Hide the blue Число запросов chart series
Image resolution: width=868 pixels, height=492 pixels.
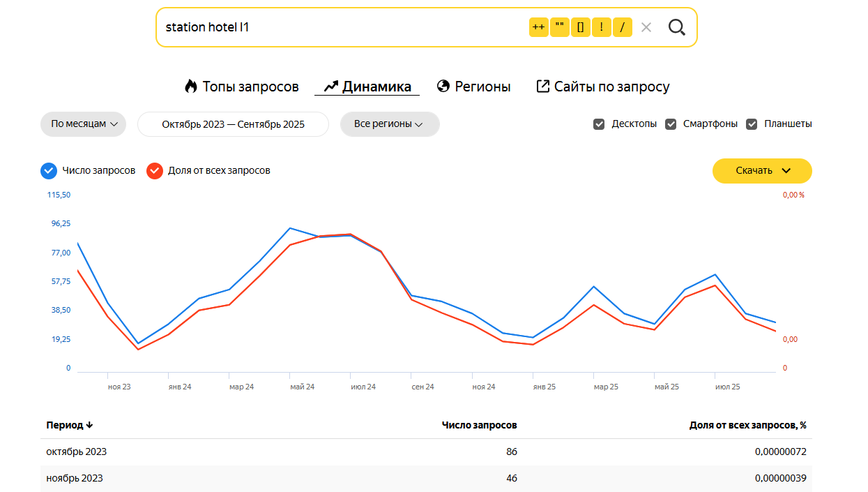[x=49, y=170]
